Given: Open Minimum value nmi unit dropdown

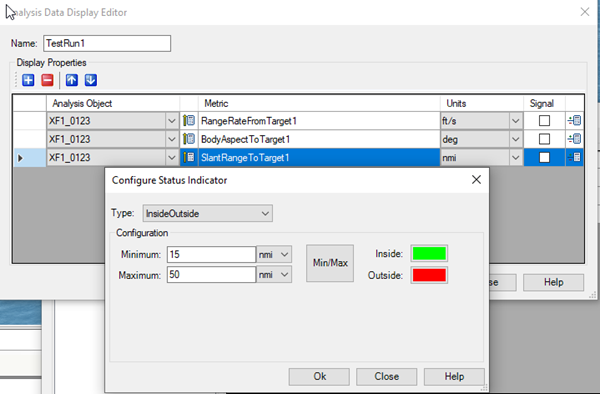Looking at the screenshot, I should [x=274, y=254].
